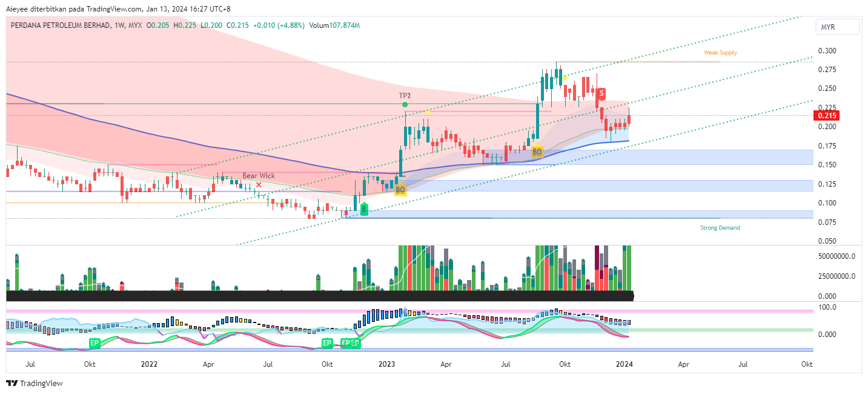Image resolution: width=868 pixels, height=394 pixels.
Task: Click the red 0.215 current price label
Action: (827, 115)
